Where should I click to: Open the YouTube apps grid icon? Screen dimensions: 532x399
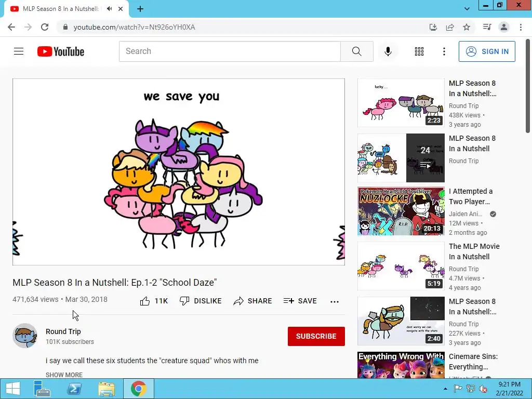[419, 51]
